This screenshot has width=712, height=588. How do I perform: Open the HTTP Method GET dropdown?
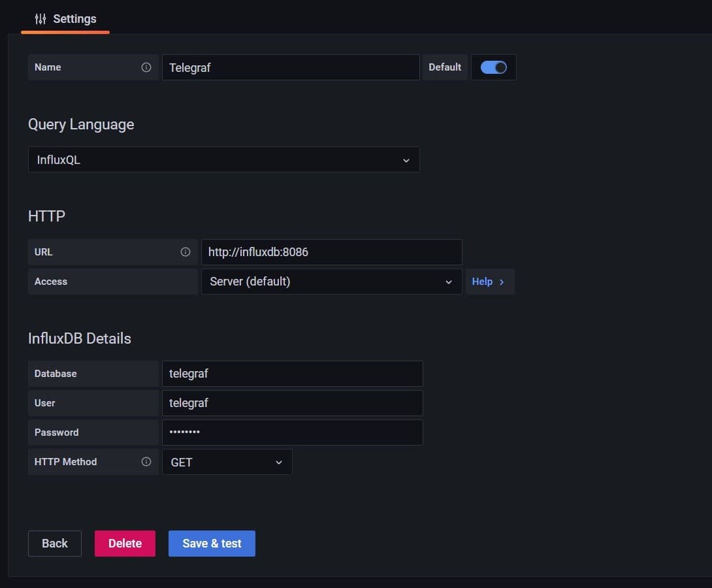click(x=227, y=462)
